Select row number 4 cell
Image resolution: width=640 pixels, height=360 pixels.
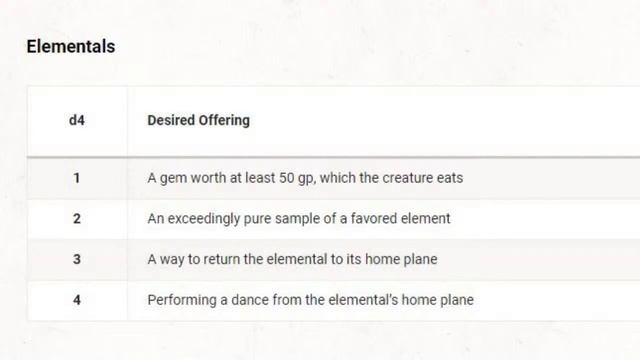coord(77,300)
